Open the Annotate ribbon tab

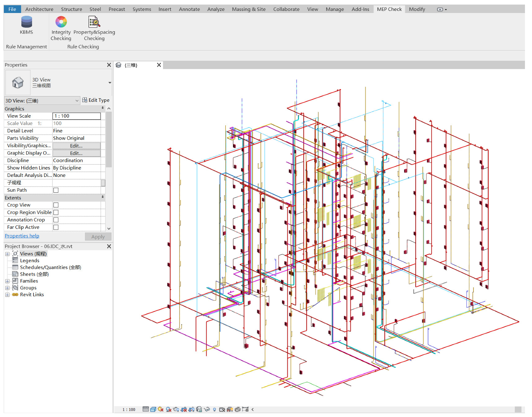[189, 9]
